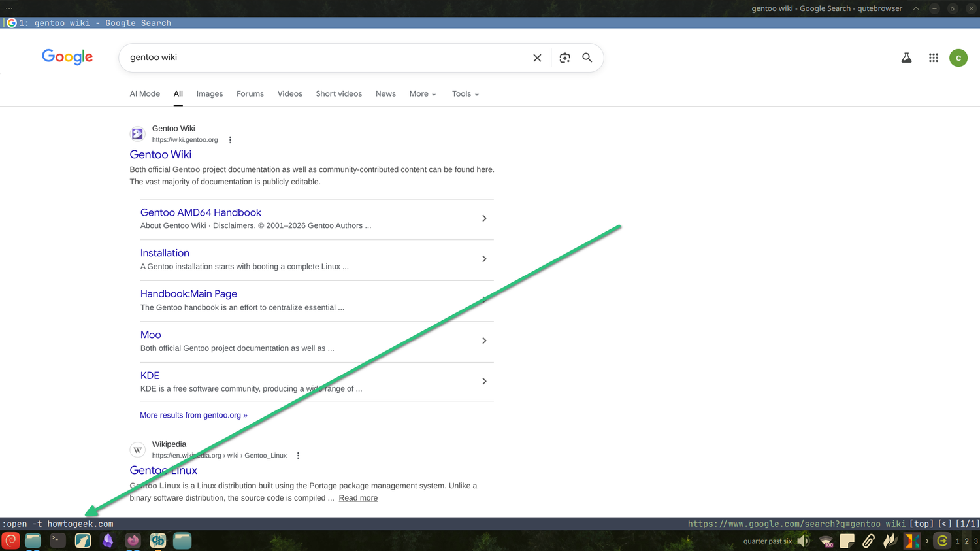Open the sticky notes tray icon
The width and height of the screenshot is (980, 551).
[847, 541]
